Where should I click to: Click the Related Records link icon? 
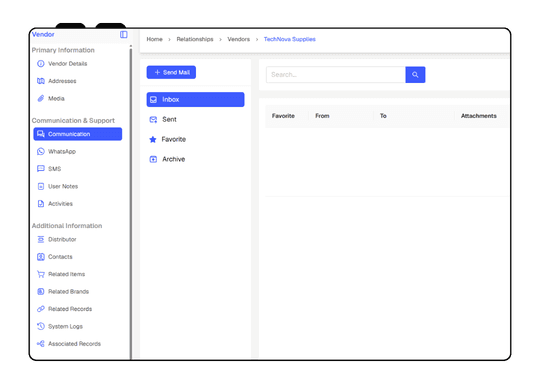pyautogui.click(x=41, y=309)
